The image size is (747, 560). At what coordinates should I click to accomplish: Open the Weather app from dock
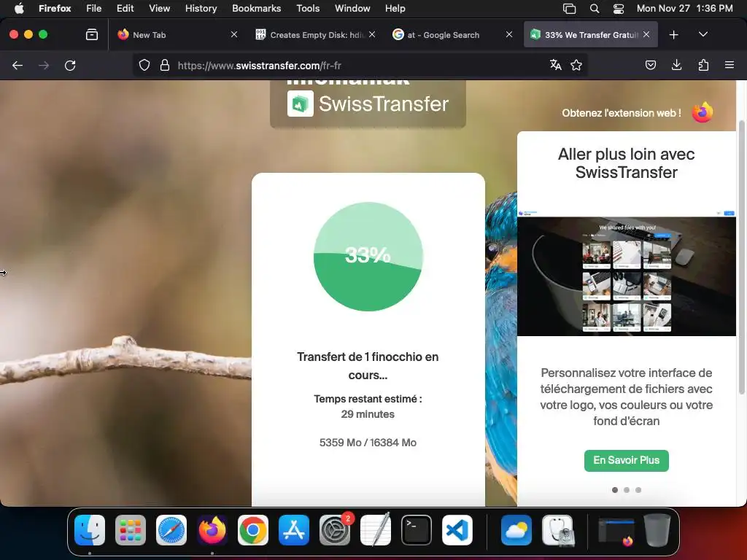coord(516,530)
